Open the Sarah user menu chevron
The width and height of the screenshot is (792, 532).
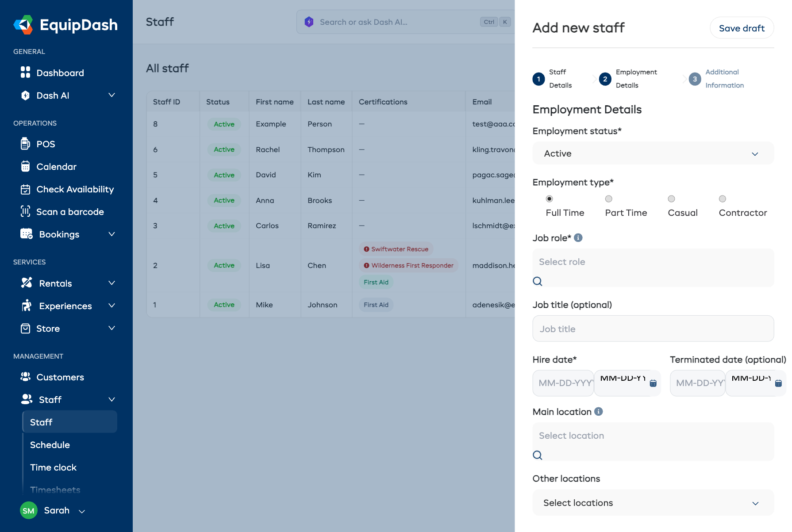81,511
